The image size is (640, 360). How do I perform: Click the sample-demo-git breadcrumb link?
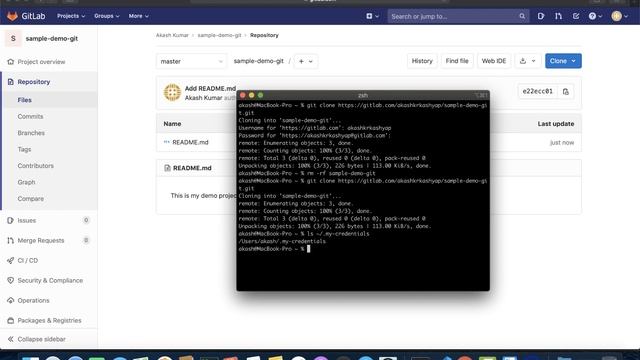click(x=220, y=35)
